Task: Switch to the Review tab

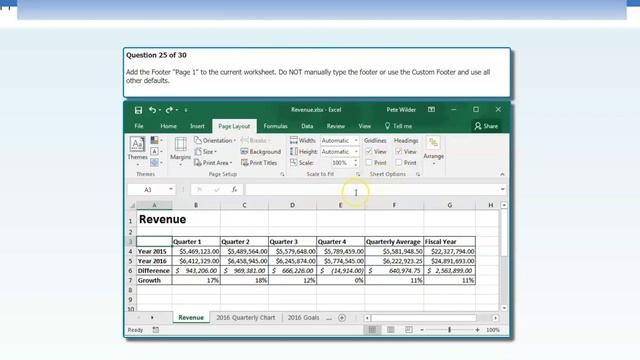Action: point(336,126)
